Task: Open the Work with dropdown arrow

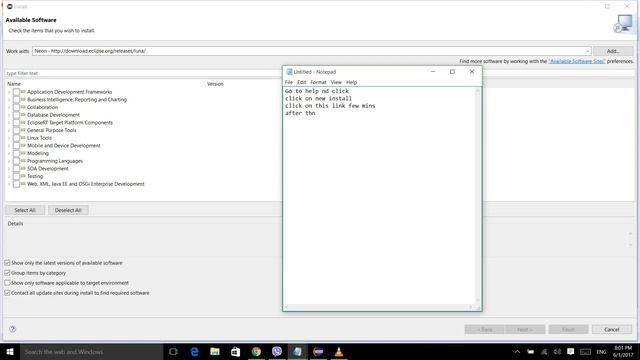Action: coord(587,51)
